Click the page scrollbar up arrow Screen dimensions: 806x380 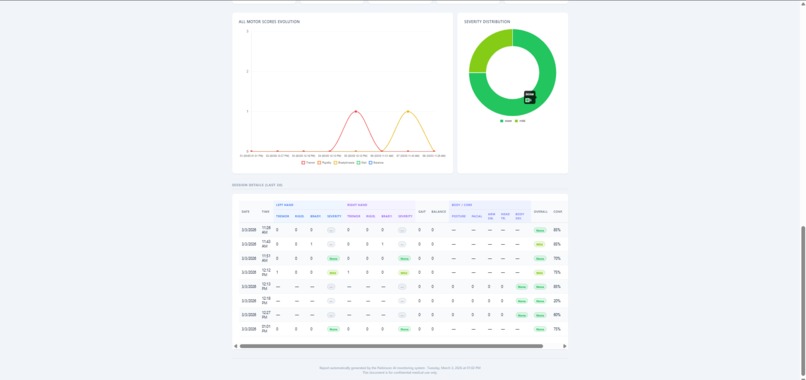tap(803, 3)
